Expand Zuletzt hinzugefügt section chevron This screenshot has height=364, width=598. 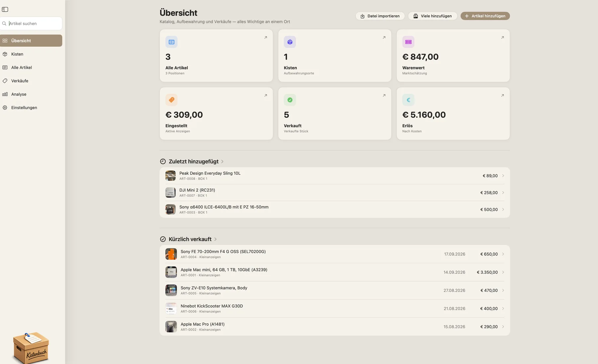click(222, 161)
